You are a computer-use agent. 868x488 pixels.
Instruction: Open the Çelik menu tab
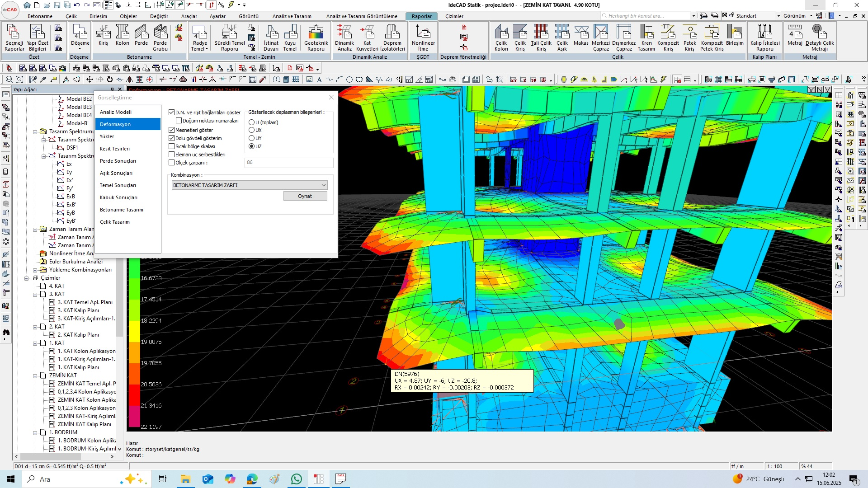tap(71, 16)
